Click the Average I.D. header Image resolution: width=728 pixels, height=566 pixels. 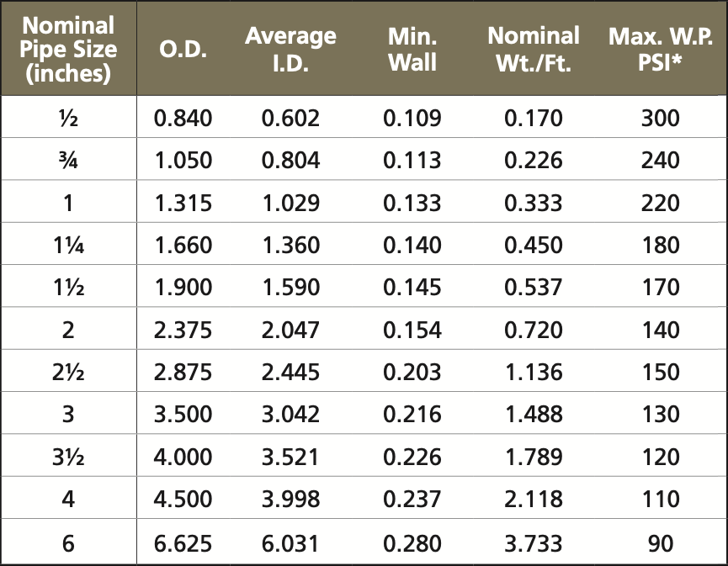click(290, 50)
